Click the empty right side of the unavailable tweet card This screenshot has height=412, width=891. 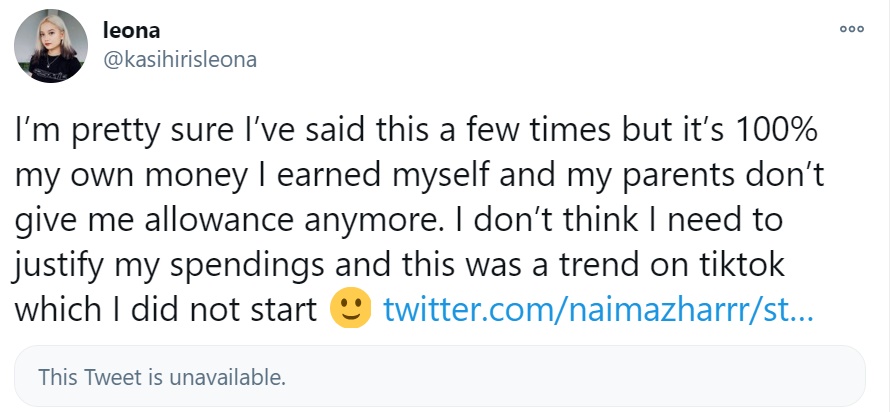(x=625, y=376)
